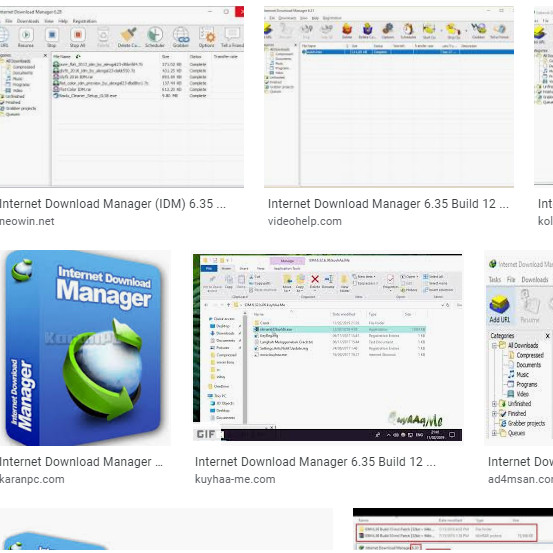Open the videohelp.com IDM screenshot thumbnail
Image resolution: width=553 pixels, height=553 pixels.
[389, 96]
